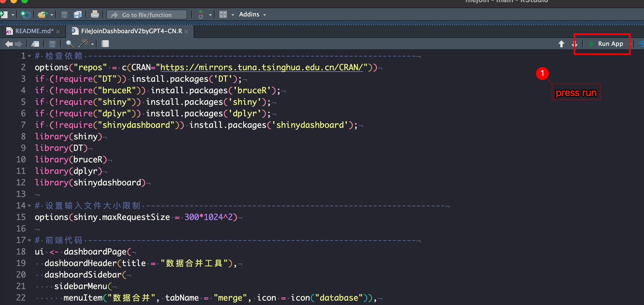The width and height of the screenshot is (644, 305).
Task: Show document in new window icon
Action: (x=35, y=44)
